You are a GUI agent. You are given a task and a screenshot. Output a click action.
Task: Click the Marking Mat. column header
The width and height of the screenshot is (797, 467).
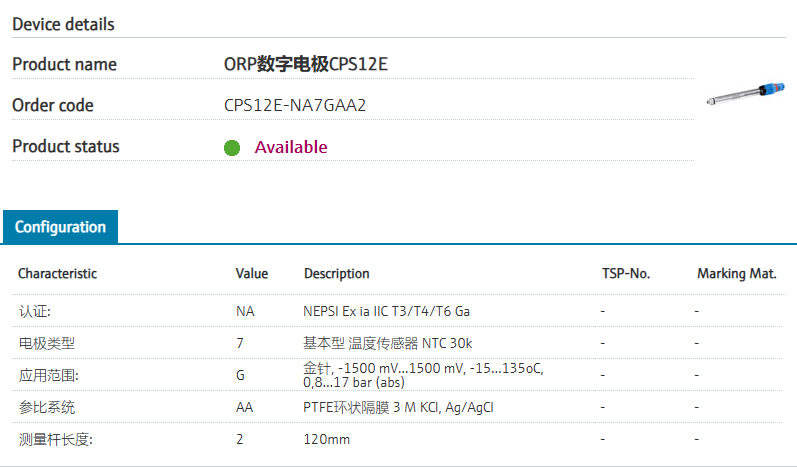pyautogui.click(x=736, y=273)
